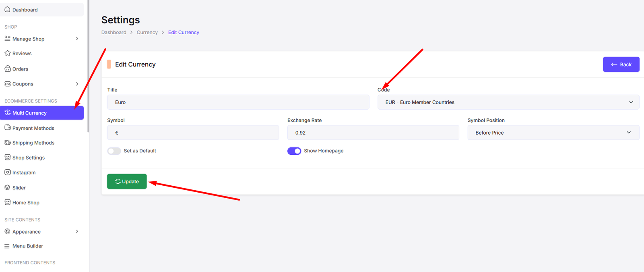Expand the Appearance submenu chevron

pos(77,232)
